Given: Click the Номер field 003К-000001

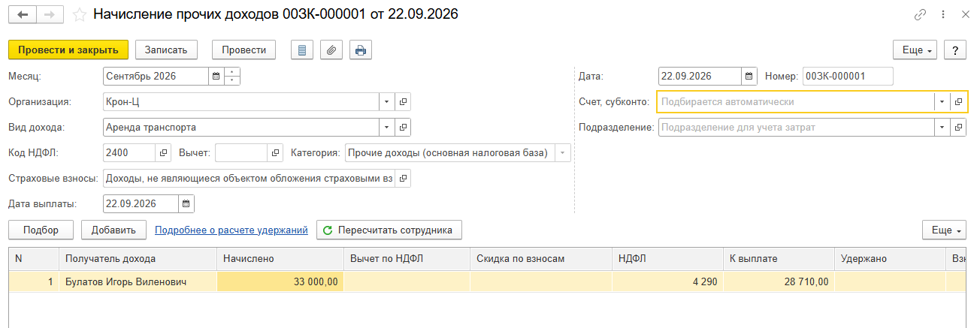Looking at the screenshot, I should tap(848, 76).
